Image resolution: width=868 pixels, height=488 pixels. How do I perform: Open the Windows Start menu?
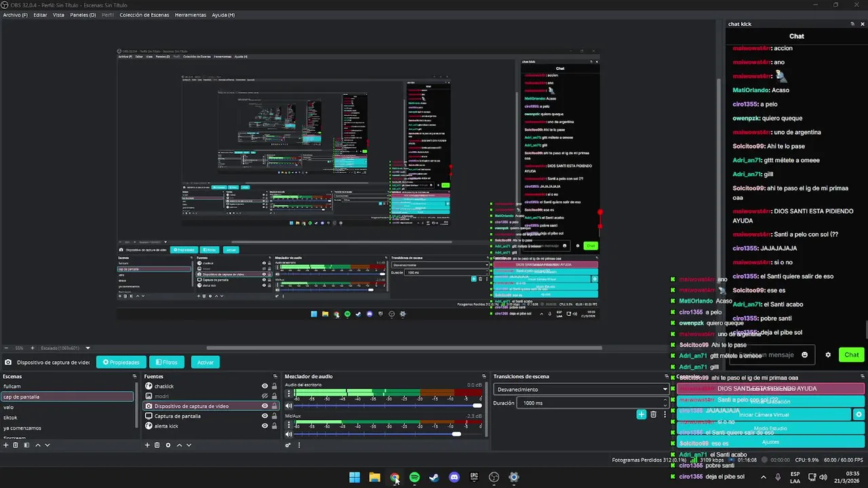click(x=355, y=477)
